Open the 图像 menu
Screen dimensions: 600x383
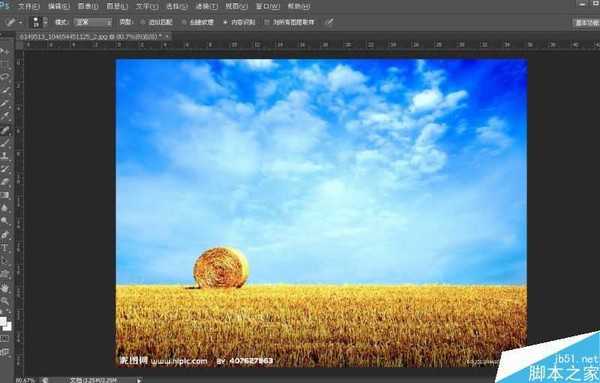point(88,7)
